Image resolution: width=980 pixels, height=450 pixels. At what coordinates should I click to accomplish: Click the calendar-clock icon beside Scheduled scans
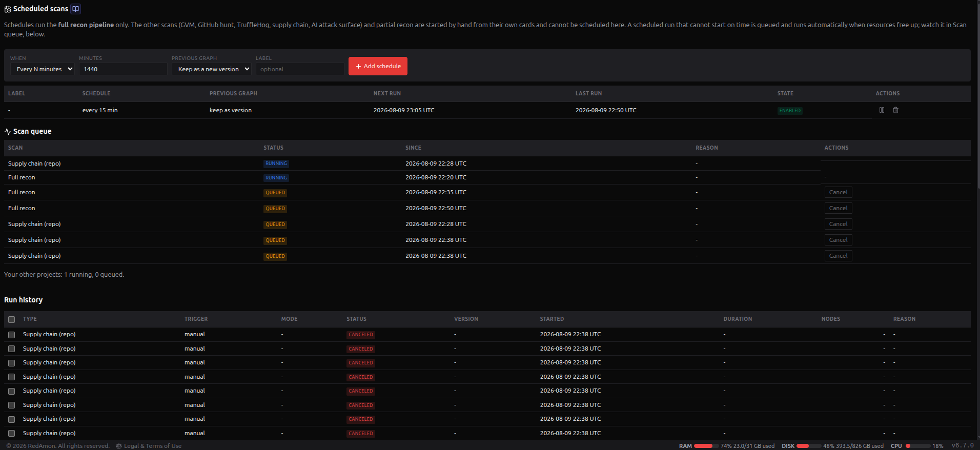pyautogui.click(x=8, y=9)
